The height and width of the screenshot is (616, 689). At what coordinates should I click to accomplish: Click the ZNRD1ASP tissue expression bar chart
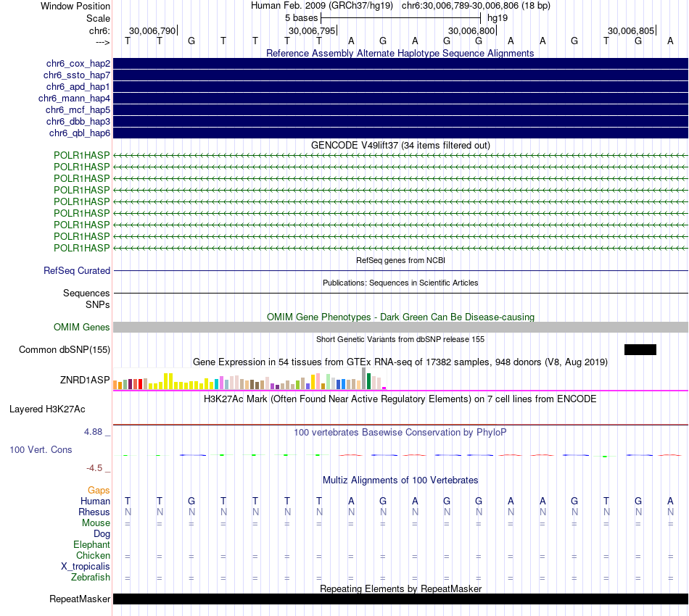(x=249, y=379)
